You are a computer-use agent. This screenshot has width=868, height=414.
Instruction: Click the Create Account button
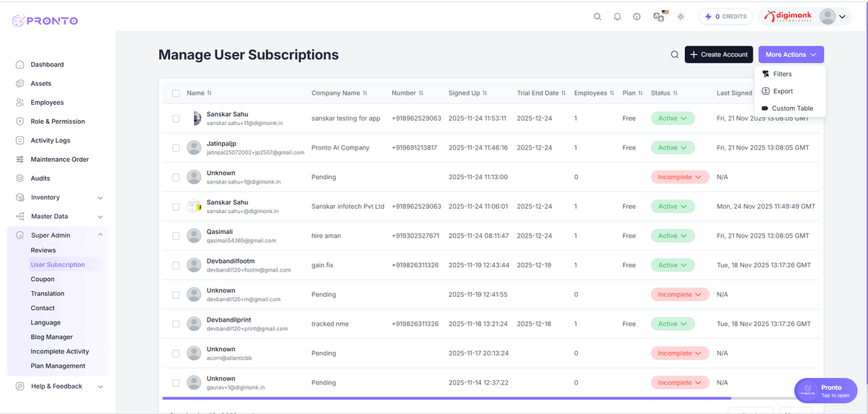point(718,55)
